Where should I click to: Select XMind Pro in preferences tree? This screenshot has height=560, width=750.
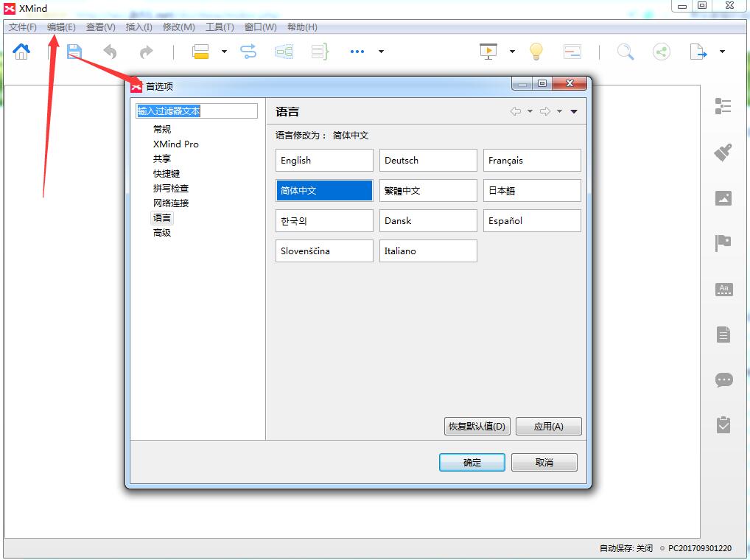click(x=175, y=144)
